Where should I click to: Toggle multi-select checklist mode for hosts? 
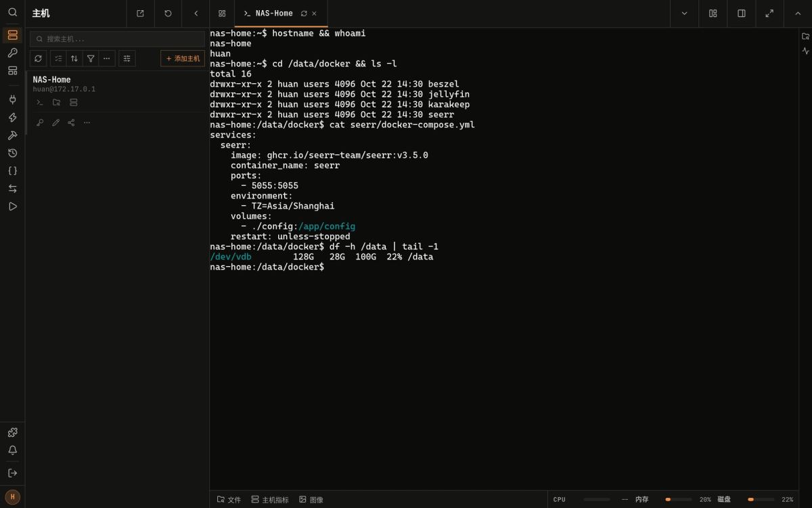click(58, 58)
